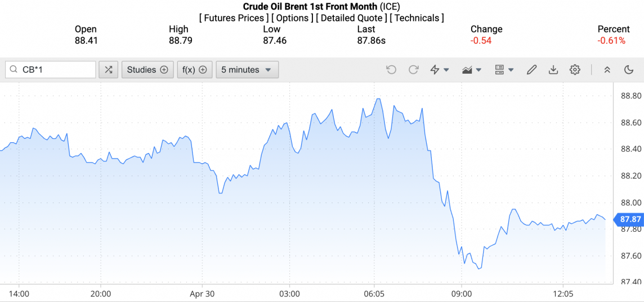Open the Studies menu
This screenshot has height=302, width=644.
click(147, 70)
